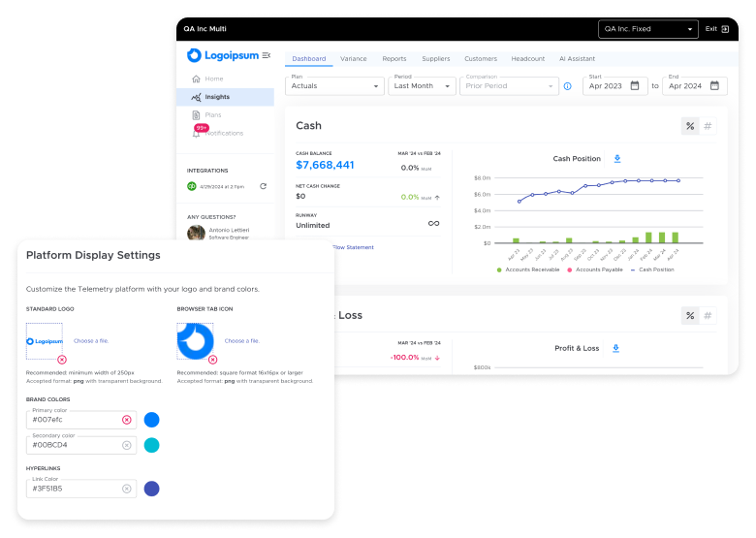Click the Exit icon in top bar

click(725, 29)
